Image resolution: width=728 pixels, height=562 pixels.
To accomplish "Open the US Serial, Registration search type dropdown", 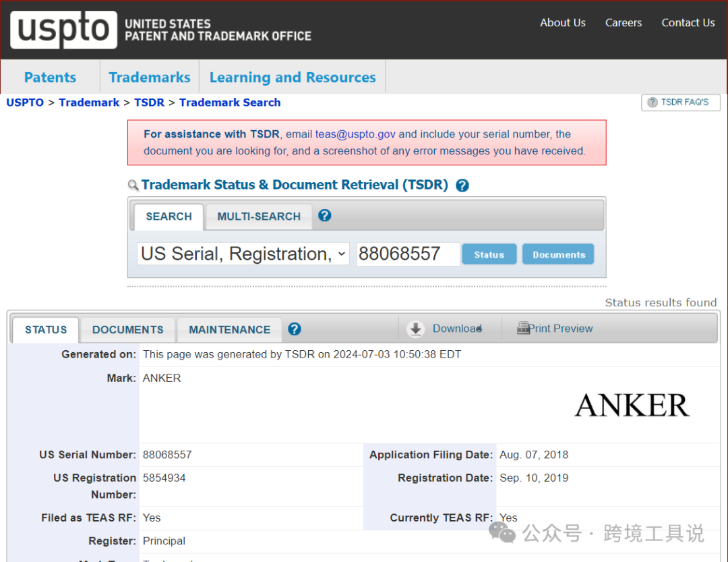I will click(243, 254).
